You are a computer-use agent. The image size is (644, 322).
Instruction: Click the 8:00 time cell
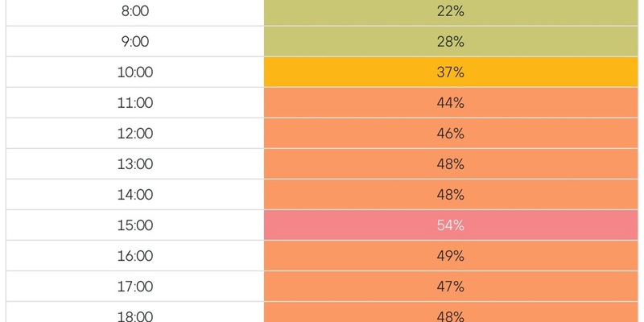pos(134,11)
